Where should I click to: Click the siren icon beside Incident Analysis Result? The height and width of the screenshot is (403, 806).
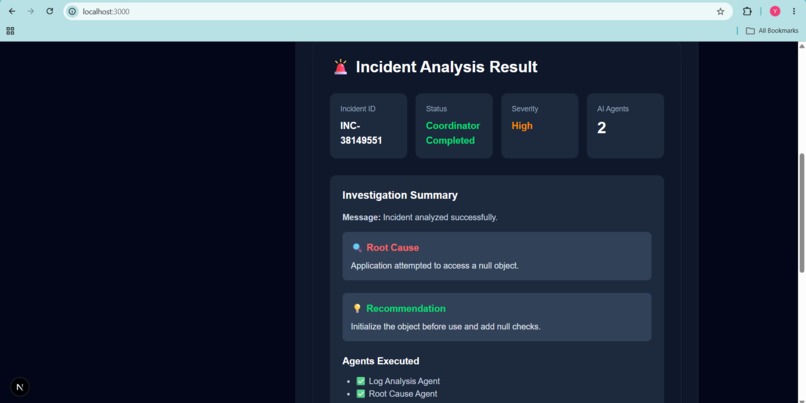[340, 67]
